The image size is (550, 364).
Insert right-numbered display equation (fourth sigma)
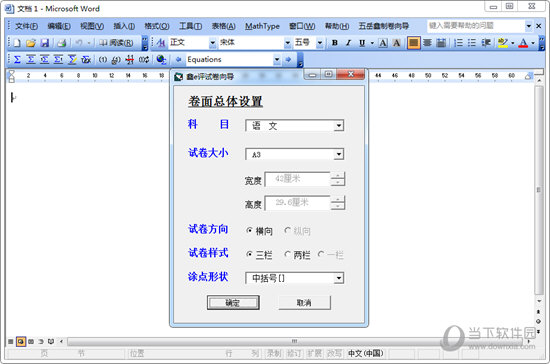pyautogui.click(x=58, y=60)
